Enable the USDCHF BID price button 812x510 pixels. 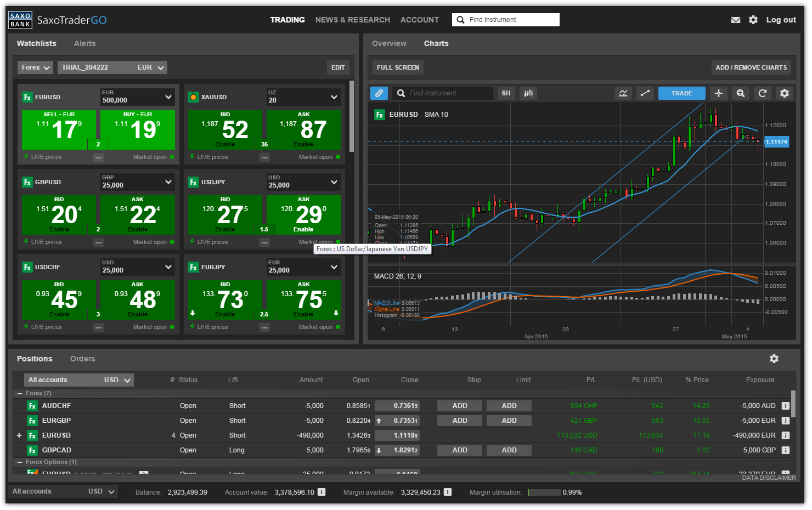pos(59,300)
